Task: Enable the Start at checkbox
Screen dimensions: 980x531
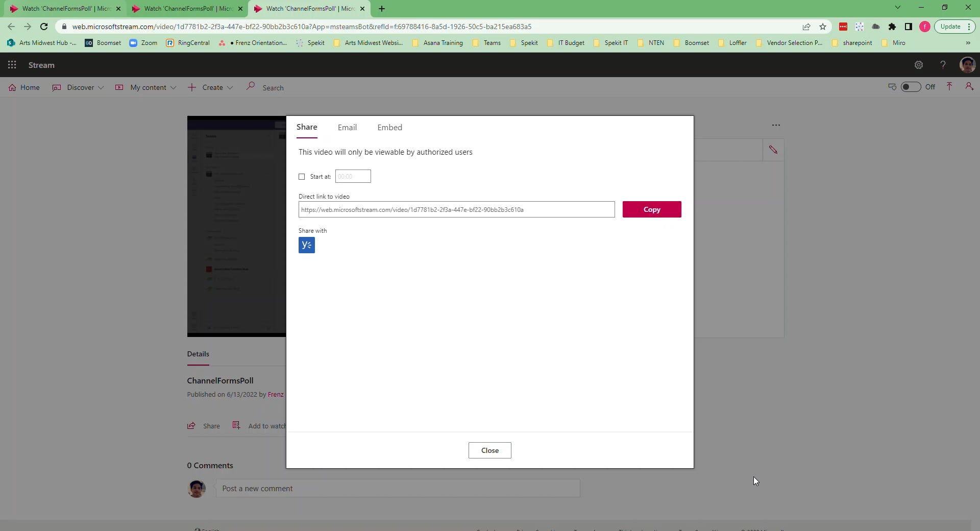Action: (302, 177)
